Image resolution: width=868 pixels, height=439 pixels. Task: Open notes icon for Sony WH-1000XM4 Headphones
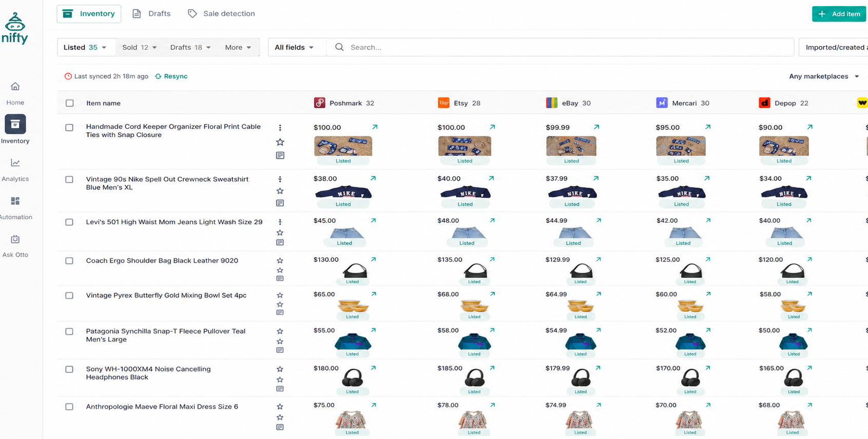(280, 389)
